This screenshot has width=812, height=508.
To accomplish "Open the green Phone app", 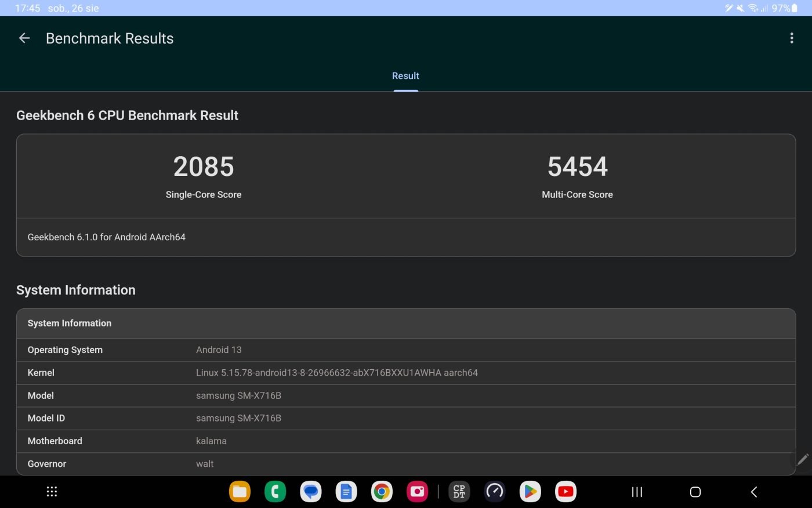I will pos(275,492).
